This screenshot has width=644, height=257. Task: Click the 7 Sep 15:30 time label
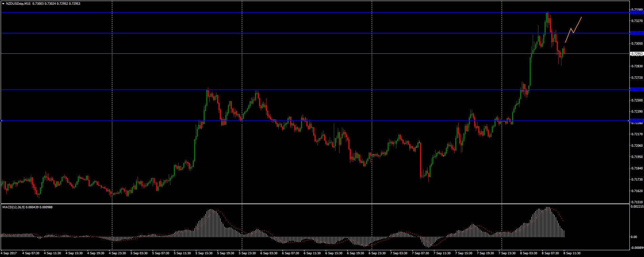(x=464, y=253)
